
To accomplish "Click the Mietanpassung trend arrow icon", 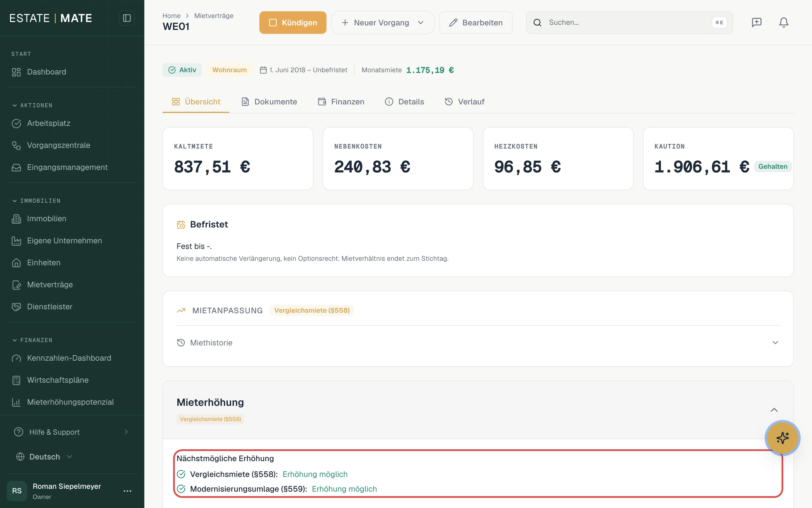I will [181, 310].
